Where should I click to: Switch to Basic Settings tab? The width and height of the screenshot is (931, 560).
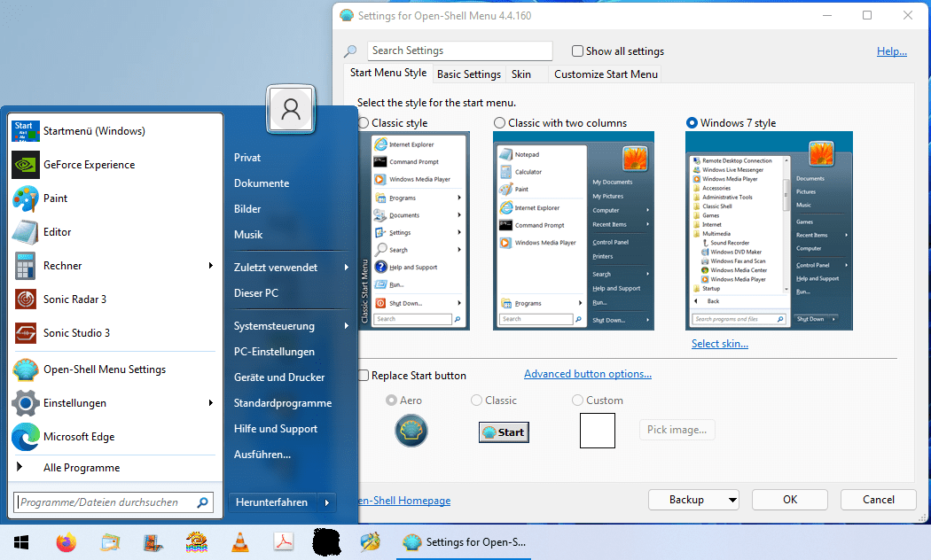click(x=469, y=74)
